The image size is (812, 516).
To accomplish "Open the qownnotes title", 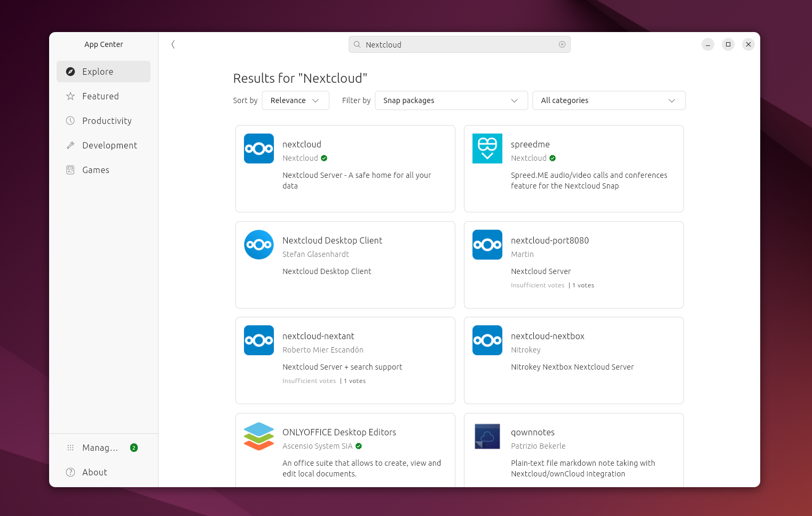I will [533, 432].
